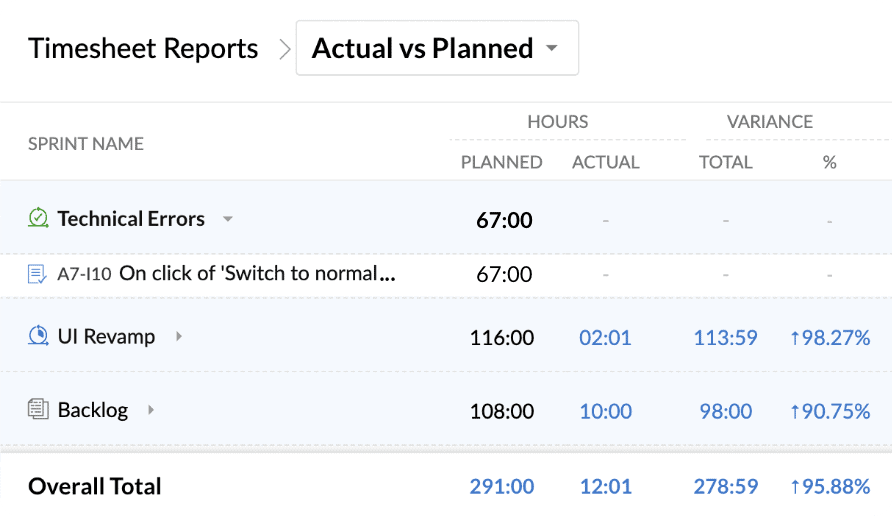Click the A7-I10 work item icon
This screenshot has width=892, height=516.
pos(38,274)
